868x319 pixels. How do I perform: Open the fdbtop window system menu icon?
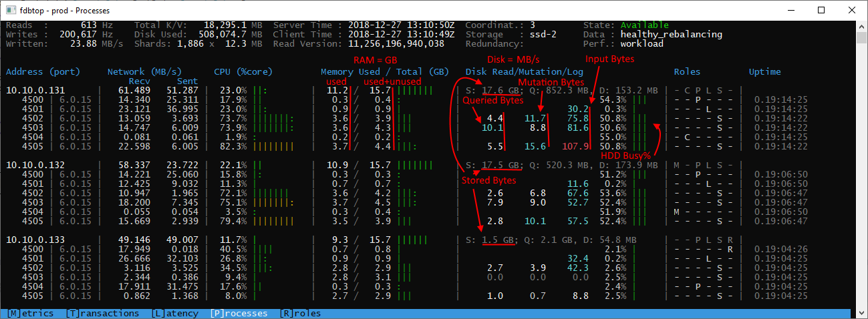tap(11, 11)
